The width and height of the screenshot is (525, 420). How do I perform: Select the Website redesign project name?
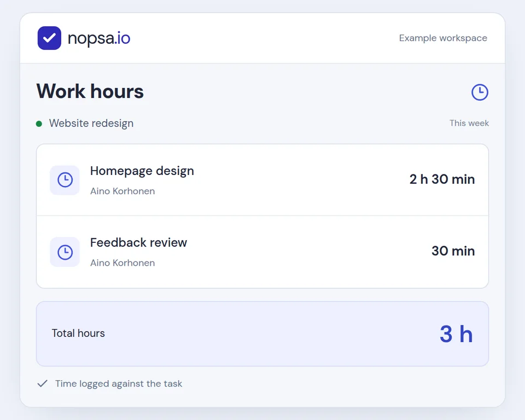(91, 123)
